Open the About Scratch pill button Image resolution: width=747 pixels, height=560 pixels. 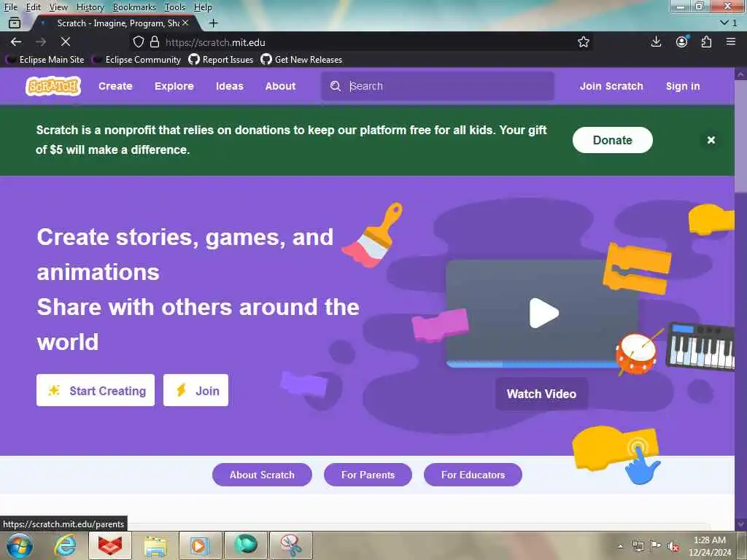pos(262,475)
